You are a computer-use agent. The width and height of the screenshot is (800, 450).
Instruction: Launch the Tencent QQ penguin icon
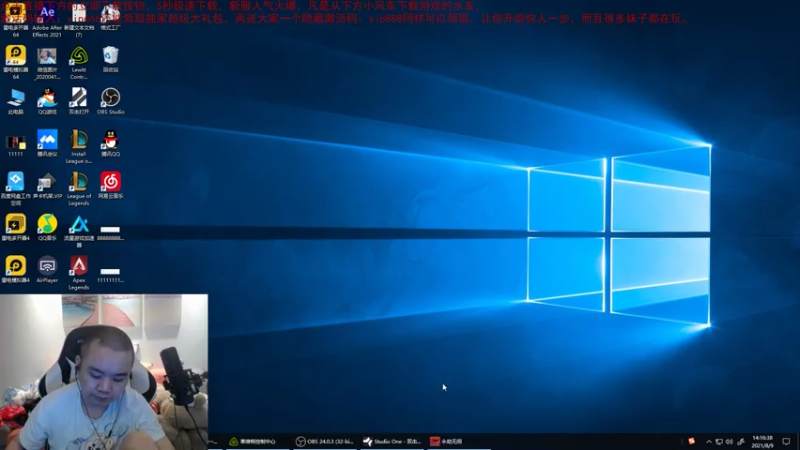(x=110, y=143)
